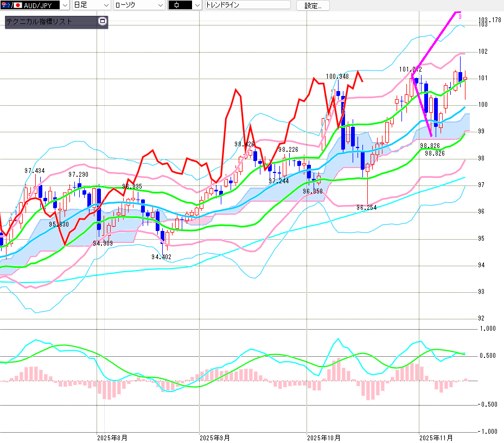This screenshot has height=443, width=504.
Task: Click the 101.212 peak price label
Action: tap(410, 69)
